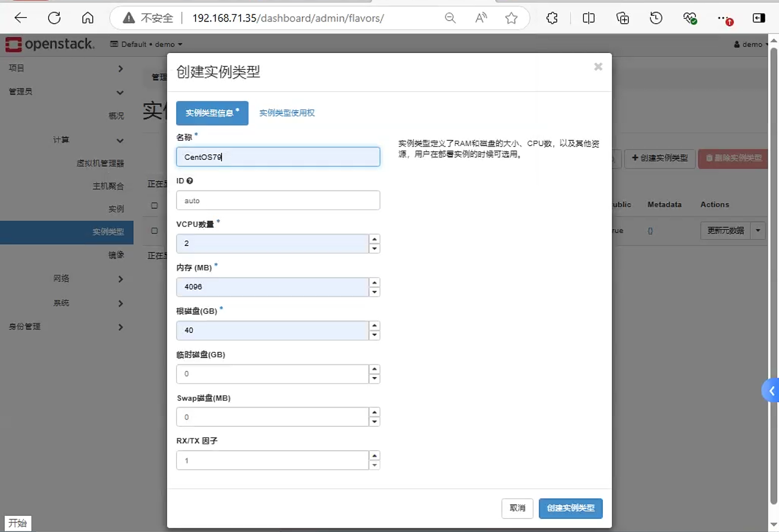
Task: Open browser extensions puzzle icon
Action: (x=552, y=18)
